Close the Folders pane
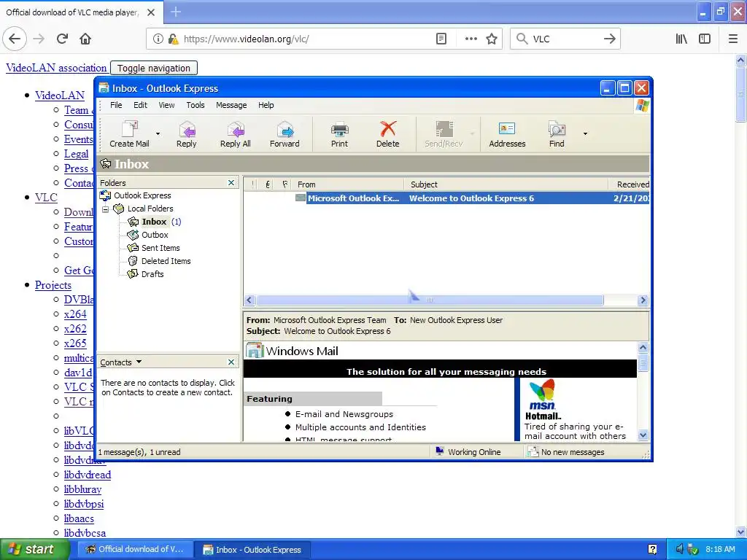Screen dimensions: 747x560 pos(231,183)
